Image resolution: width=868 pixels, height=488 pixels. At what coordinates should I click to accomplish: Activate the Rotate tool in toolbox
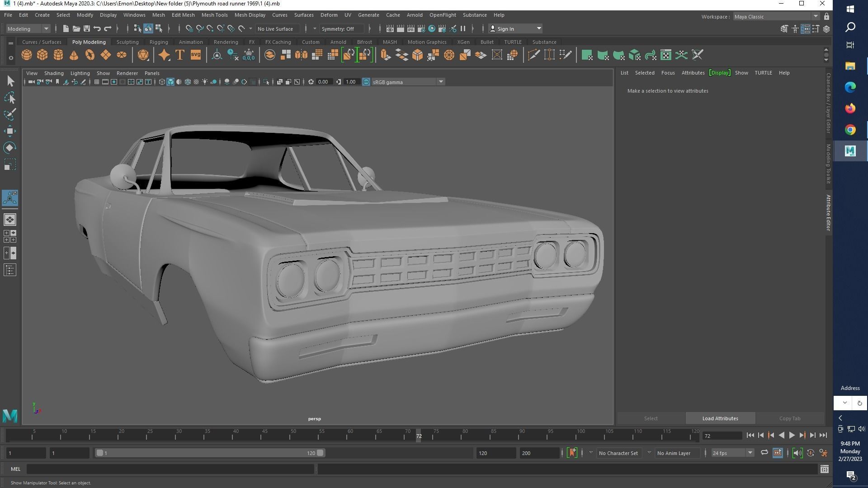[10, 148]
